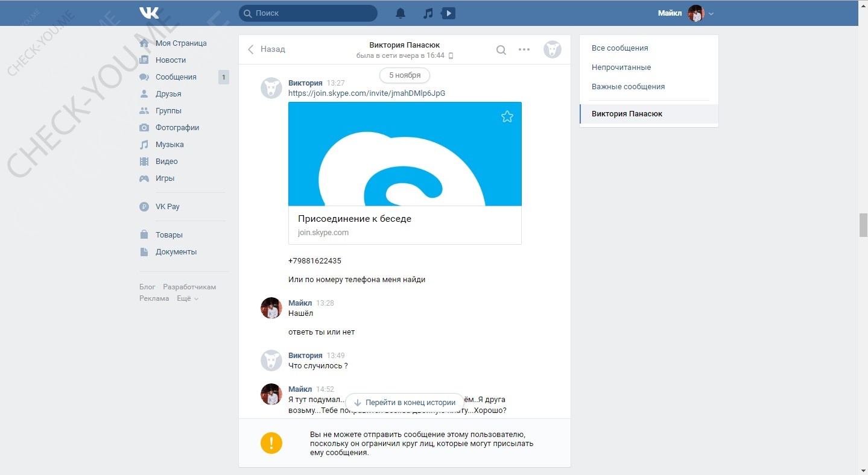This screenshot has width=868, height=475.
Task: Click the Документы file icon
Action: tap(144, 252)
